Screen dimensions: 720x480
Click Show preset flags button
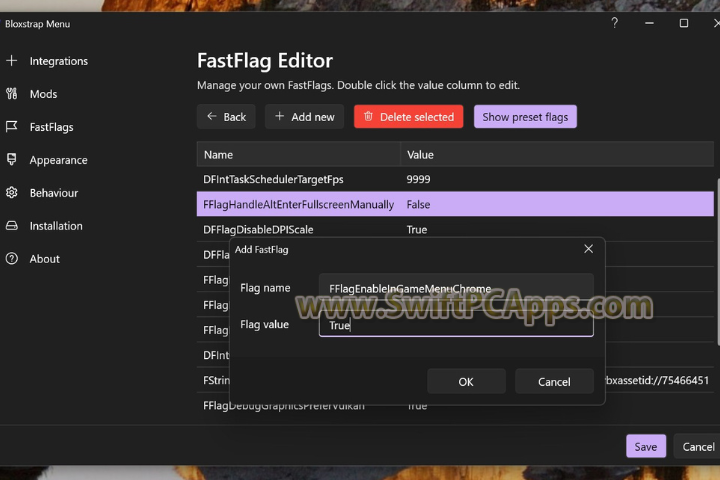click(525, 117)
